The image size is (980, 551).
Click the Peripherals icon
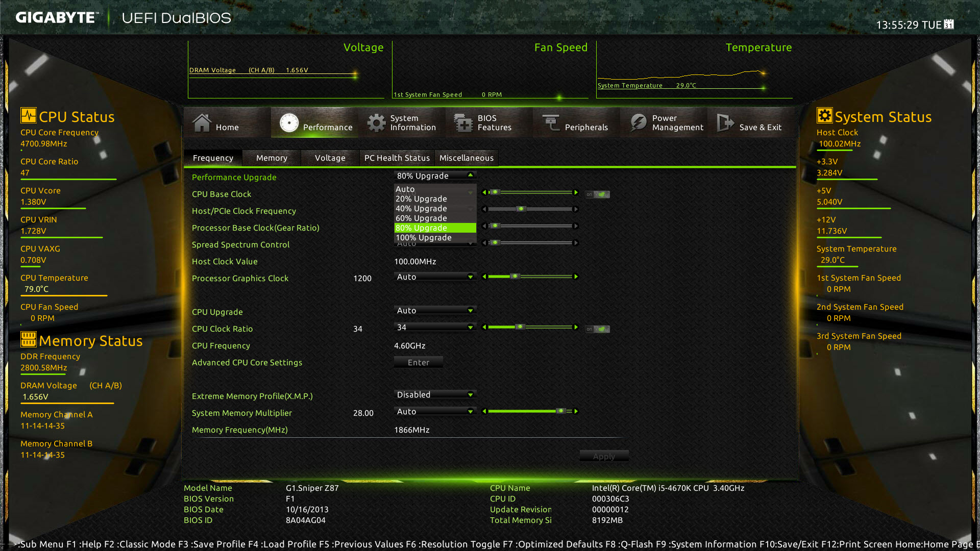pos(551,122)
